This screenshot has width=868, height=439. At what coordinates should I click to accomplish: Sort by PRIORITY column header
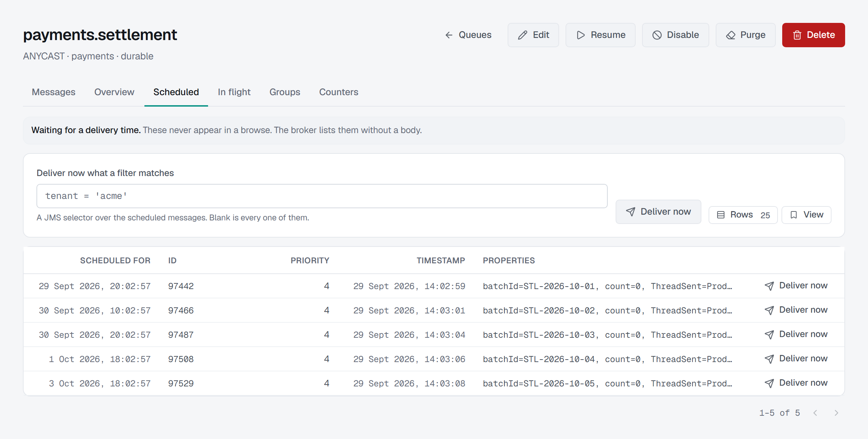coord(310,260)
